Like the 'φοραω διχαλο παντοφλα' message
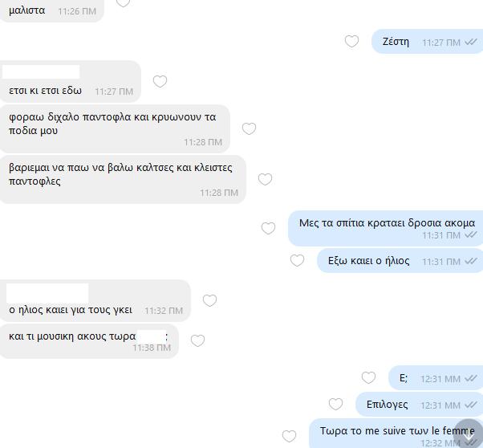This screenshot has width=483, height=448. coord(249,129)
